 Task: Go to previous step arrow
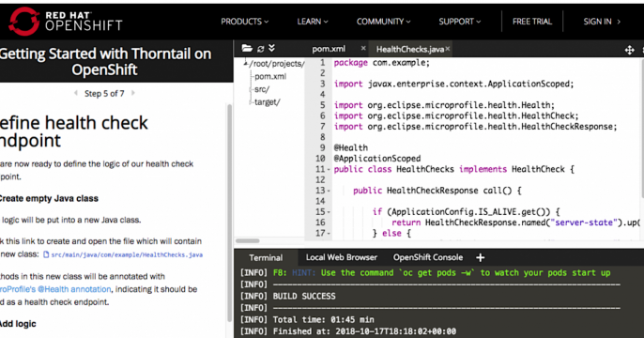(x=76, y=93)
